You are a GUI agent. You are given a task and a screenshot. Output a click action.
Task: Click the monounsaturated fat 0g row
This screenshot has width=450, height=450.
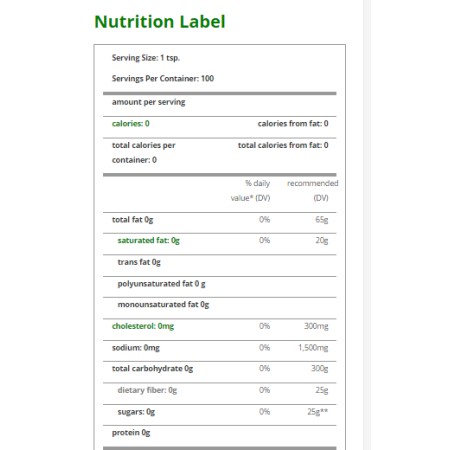point(220,308)
